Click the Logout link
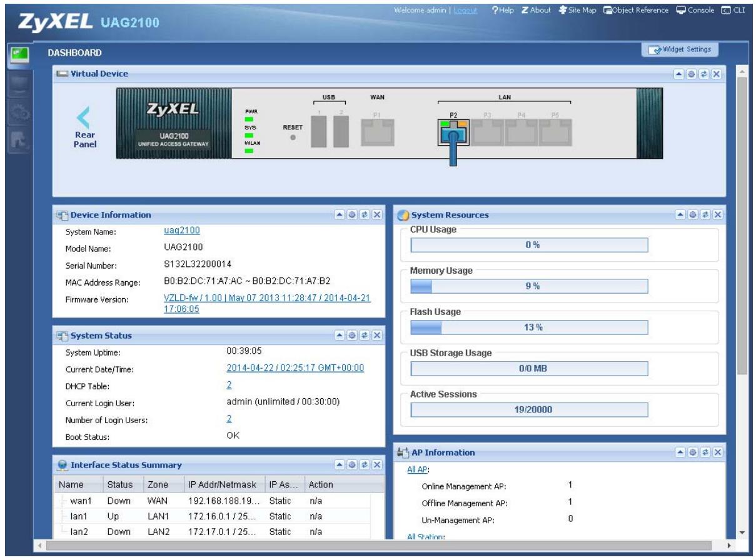The image size is (756, 560). (465, 11)
